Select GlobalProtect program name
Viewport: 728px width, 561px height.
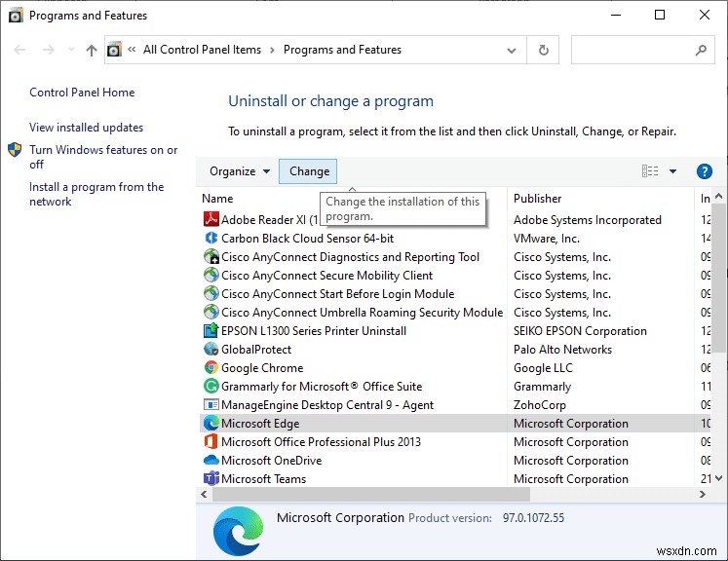coord(256,350)
